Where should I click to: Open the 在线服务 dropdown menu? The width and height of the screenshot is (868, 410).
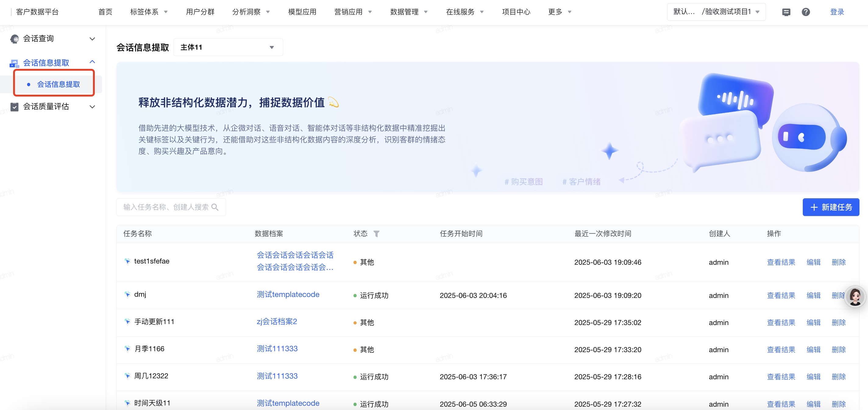(465, 12)
